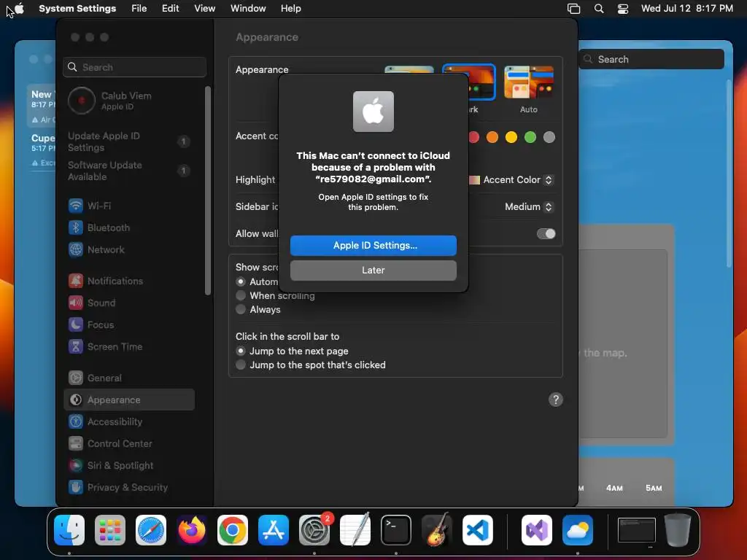Screen dimensions: 747x560
Task: Click Apple ID Settings... button
Action: coord(373,246)
